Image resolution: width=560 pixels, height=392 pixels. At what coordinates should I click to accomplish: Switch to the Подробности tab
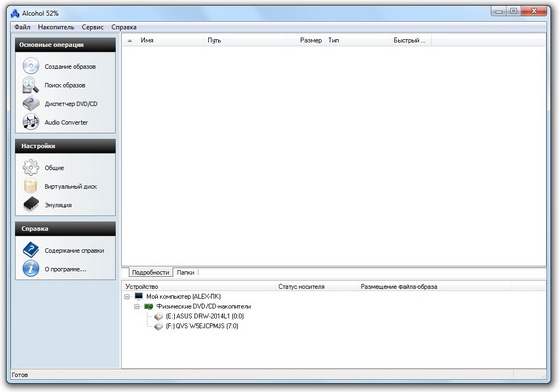pyautogui.click(x=150, y=272)
